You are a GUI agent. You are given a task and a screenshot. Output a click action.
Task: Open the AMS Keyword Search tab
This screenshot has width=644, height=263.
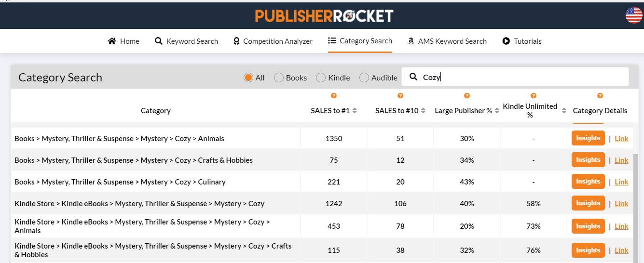(x=447, y=41)
